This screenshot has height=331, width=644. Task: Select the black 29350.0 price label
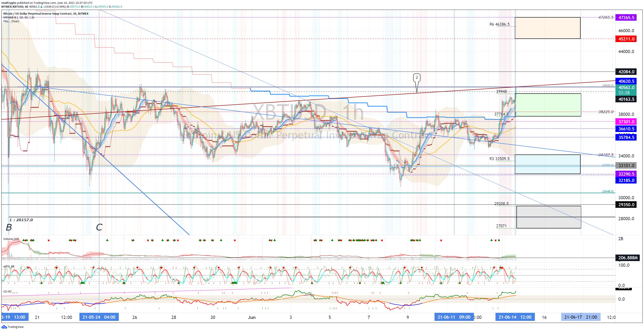pyautogui.click(x=626, y=205)
